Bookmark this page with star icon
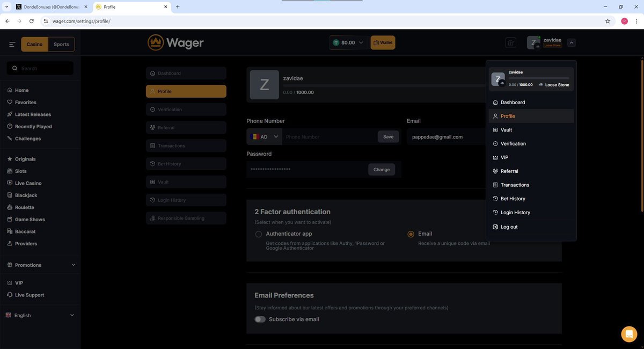 (x=608, y=21)
